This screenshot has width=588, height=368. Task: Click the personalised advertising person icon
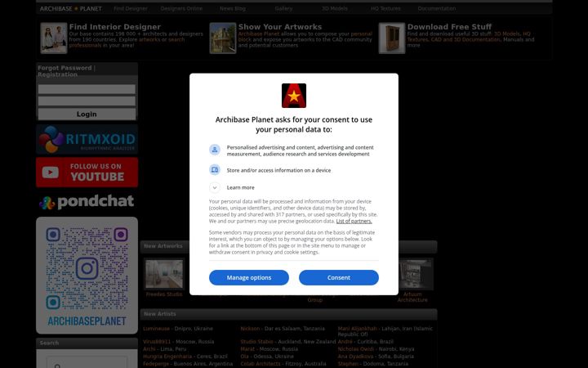pyautogui.click(x=215, y=150)
